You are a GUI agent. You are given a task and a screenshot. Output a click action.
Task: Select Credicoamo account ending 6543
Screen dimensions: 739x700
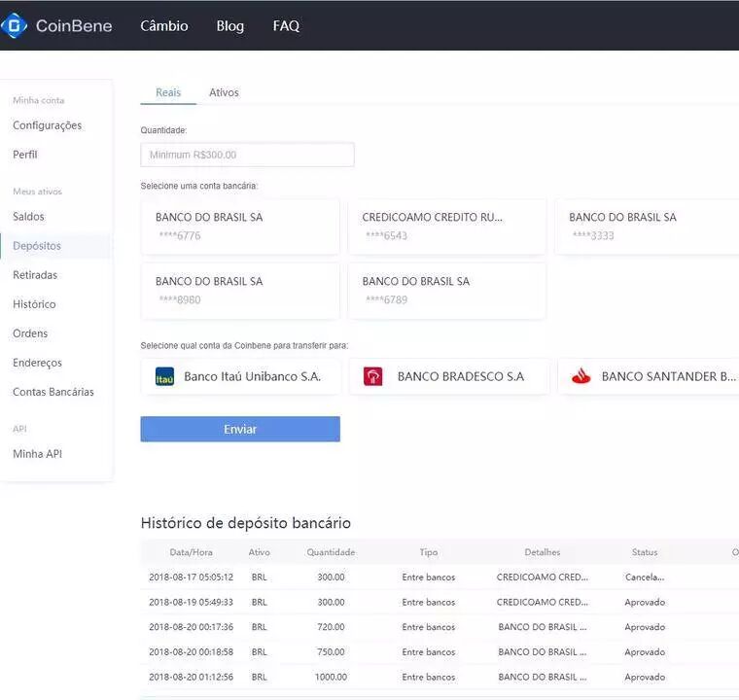446,227
